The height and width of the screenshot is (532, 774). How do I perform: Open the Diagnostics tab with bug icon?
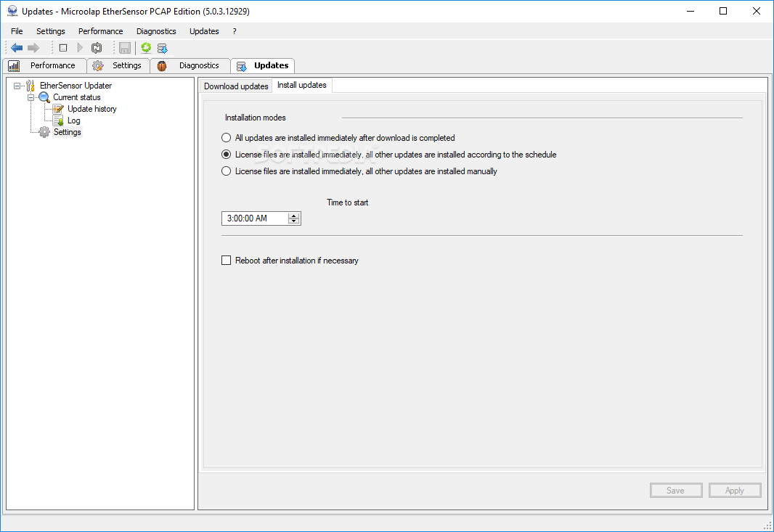click(x=190, y=65)
